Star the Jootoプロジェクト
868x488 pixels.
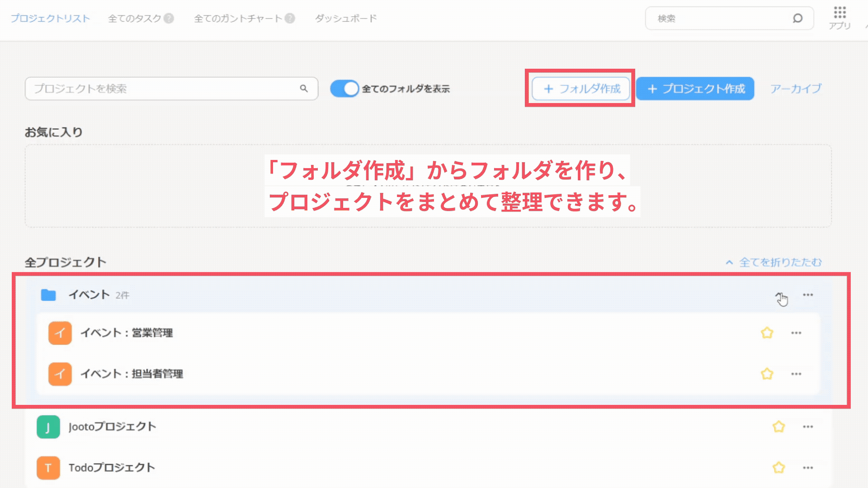pyautogui.click(x=778, y=427)
